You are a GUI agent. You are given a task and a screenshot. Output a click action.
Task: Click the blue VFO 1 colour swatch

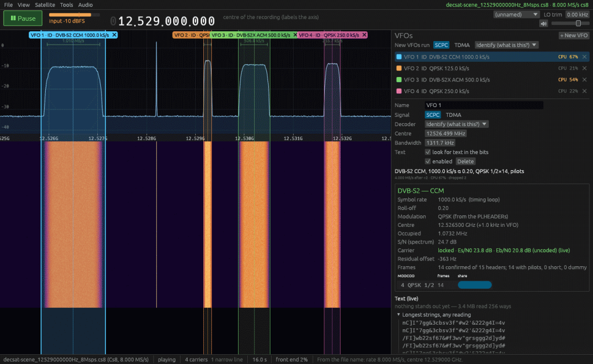point(398,57)
